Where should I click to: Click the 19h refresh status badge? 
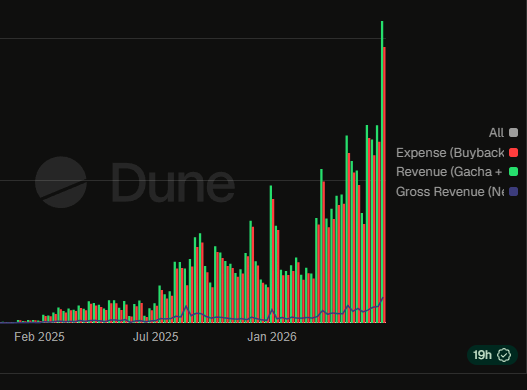492,355
